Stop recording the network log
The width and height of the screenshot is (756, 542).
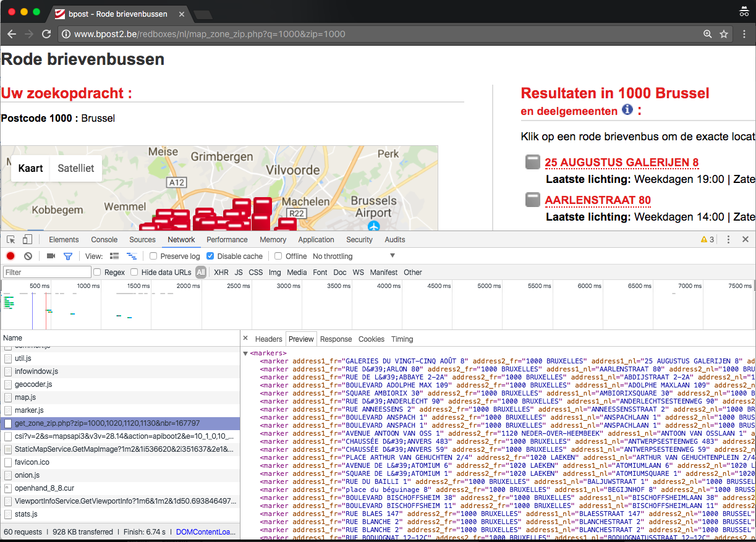point(11,256)
